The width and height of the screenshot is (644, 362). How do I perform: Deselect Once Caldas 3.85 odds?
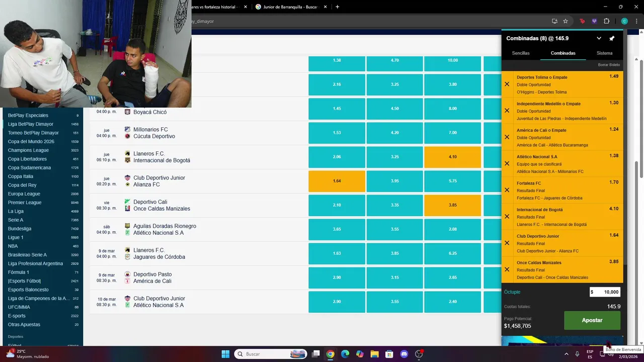click(452, 205)
